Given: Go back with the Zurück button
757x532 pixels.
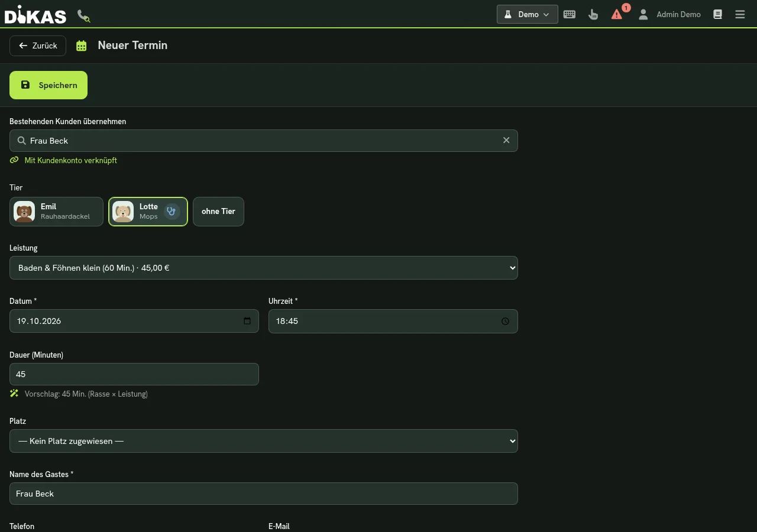Looking at the screenshot, I should (x=38, y=46).
